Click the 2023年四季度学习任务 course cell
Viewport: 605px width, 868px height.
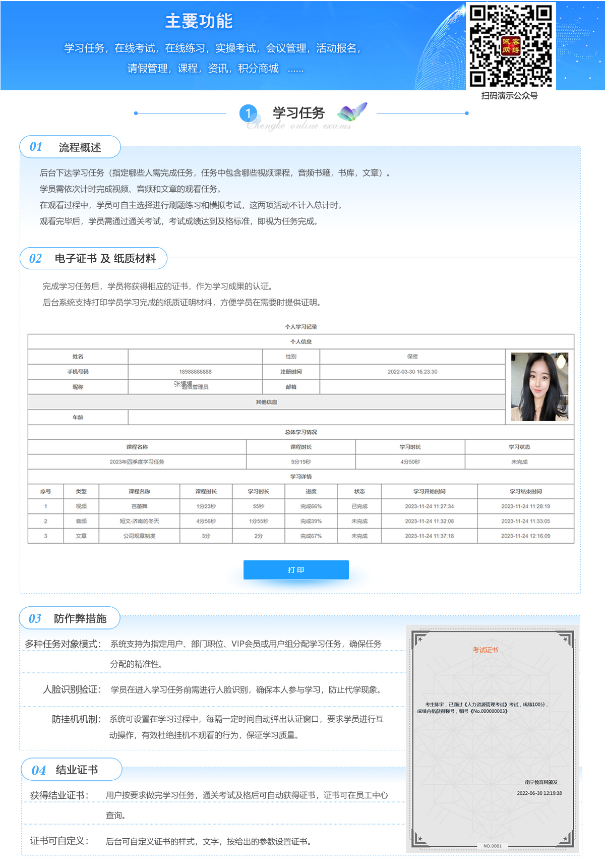pyautogui.click(x=137, y=462)
